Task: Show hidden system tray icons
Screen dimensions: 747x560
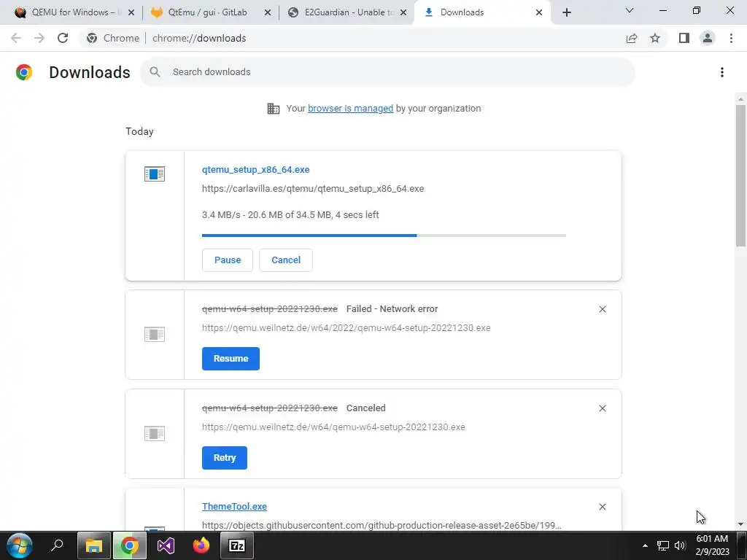Action: point(645,545)
